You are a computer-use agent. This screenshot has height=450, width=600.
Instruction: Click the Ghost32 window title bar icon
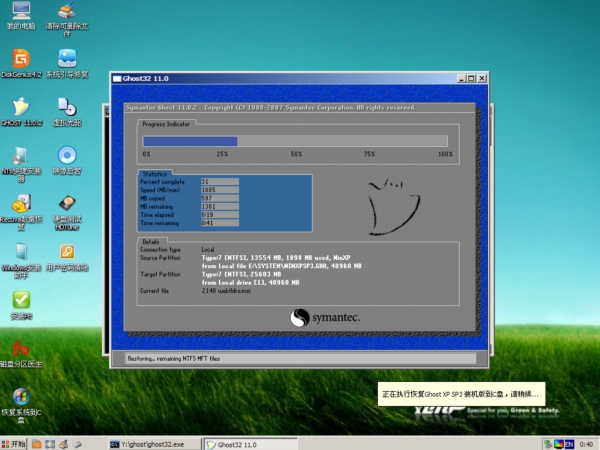pos(117,78)
